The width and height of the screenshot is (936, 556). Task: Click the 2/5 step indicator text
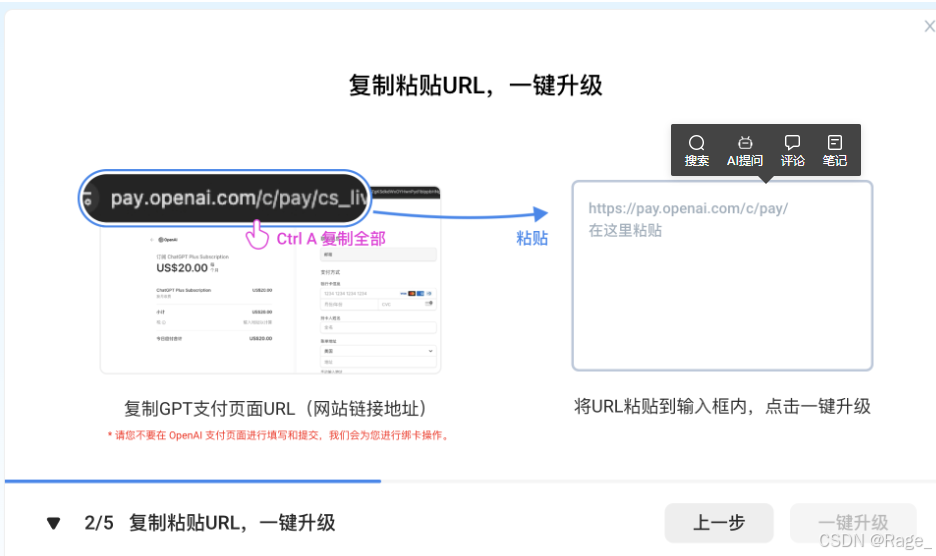point(99,523)
